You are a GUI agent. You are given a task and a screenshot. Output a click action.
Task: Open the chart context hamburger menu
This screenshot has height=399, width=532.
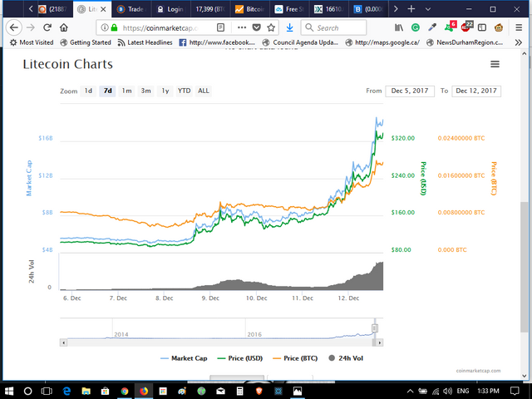[x=495, y=64]
